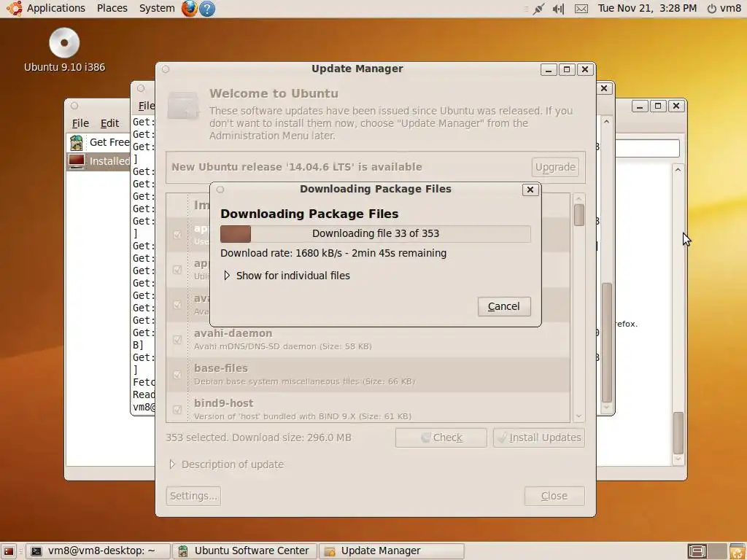
Task: Close the terminal window
Action: tap(603, 88)
